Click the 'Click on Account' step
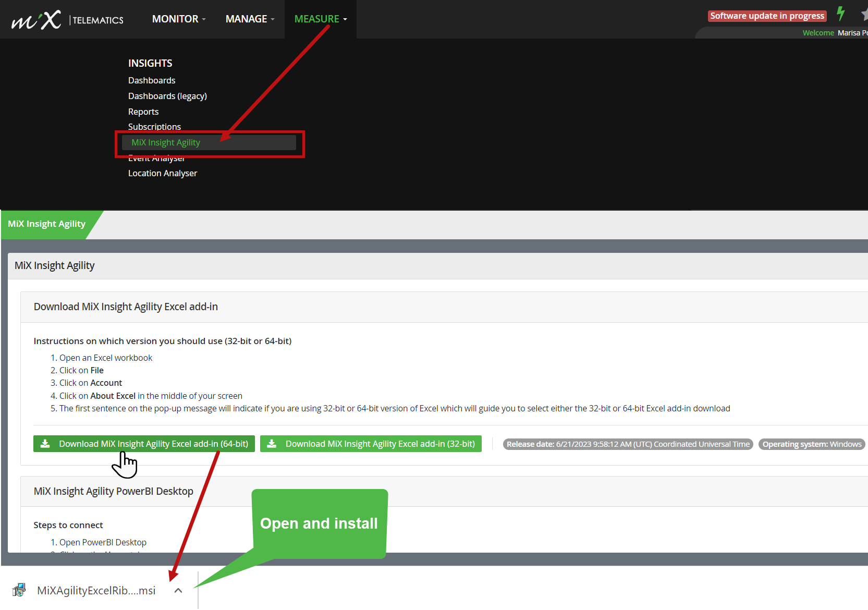Image resolution: width=868 pixels, height=610 pixels. click(91, 383)
